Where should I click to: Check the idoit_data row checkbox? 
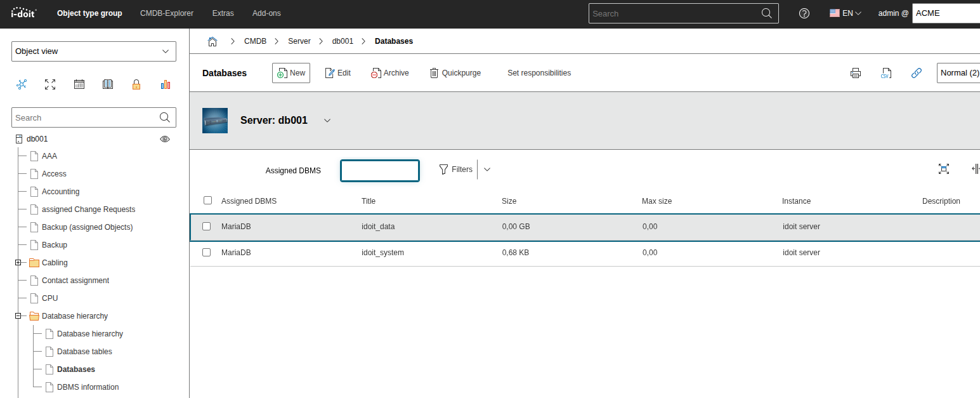(206, 226)
